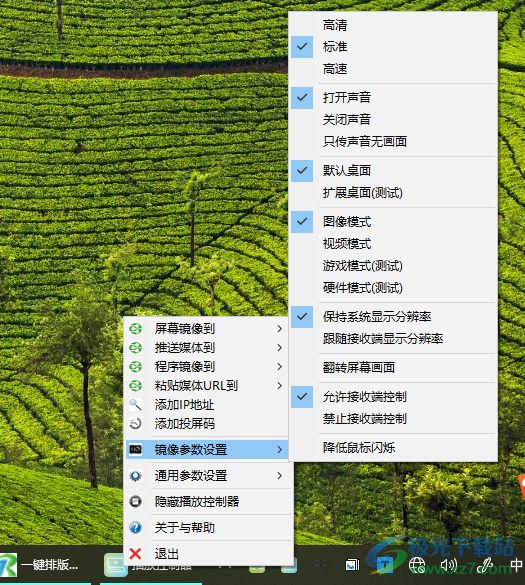Open 播放控制器 taskbar app icon
525x585 pixels.
pyautogui.click(x=116, y=565)
